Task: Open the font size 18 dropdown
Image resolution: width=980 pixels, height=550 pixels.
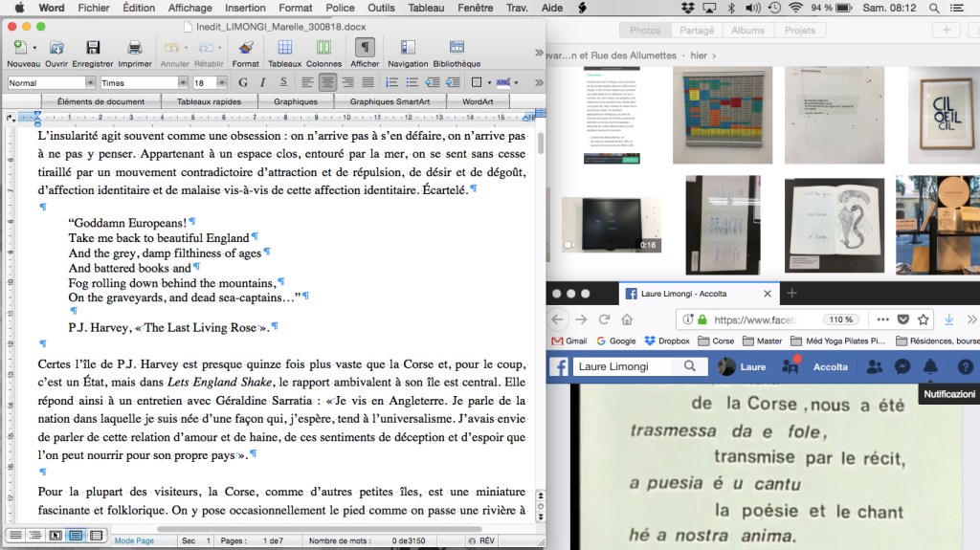Action: pyautogui.click(x=223, y=82)
